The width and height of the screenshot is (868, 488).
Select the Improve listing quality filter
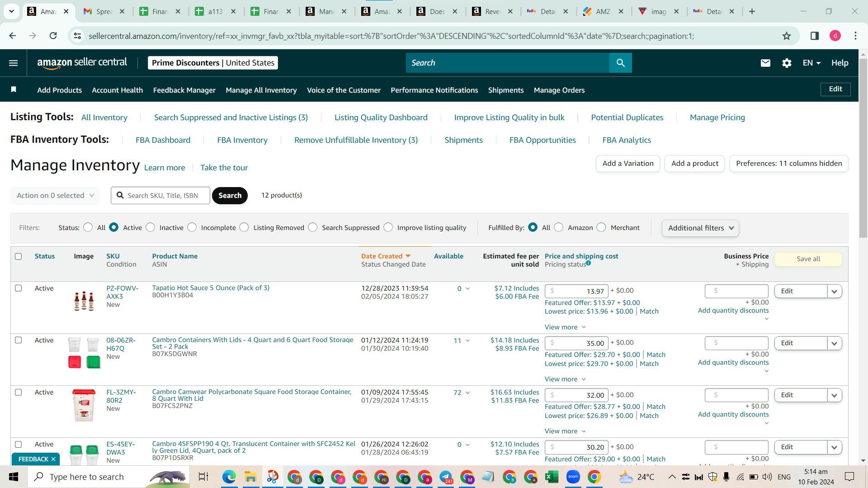coord(388,227)
